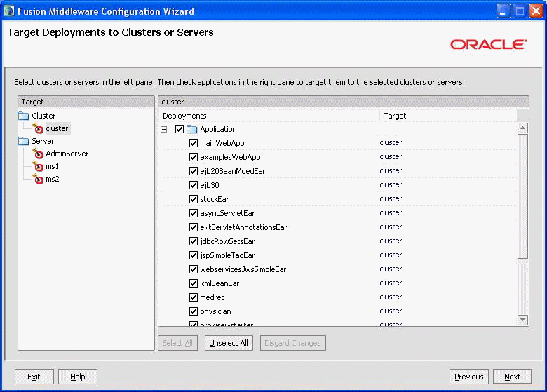The image size is (547, 392).
Task: Click the deployments scrollbar up arrow
Action: click(522, 128)
